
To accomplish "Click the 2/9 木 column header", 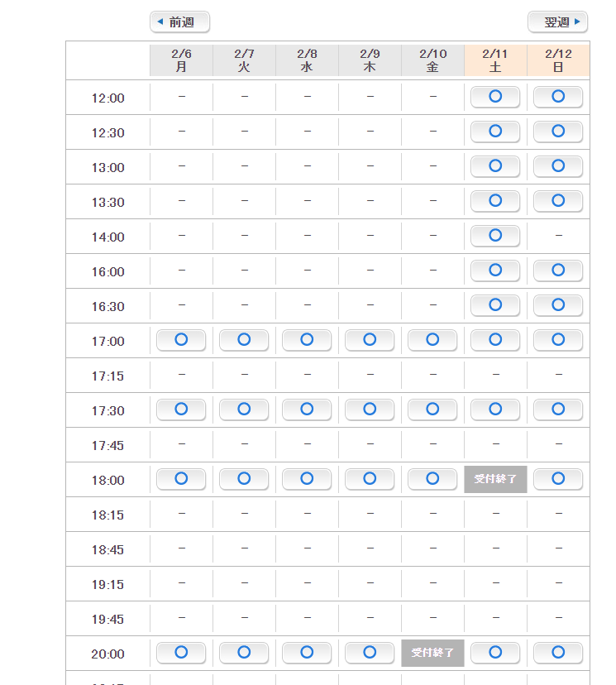I will (370, 60).
